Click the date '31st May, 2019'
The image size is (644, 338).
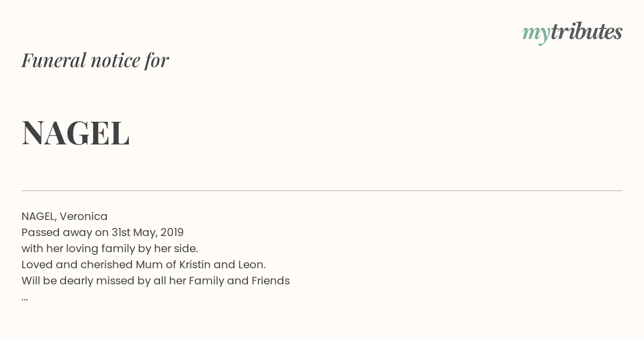coord(148,232)
